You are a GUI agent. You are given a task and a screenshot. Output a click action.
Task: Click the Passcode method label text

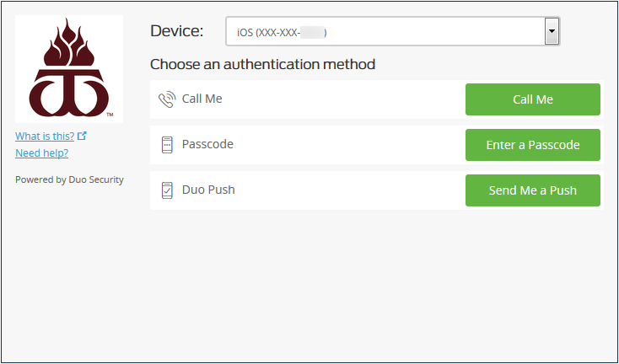tap(207, 144)
